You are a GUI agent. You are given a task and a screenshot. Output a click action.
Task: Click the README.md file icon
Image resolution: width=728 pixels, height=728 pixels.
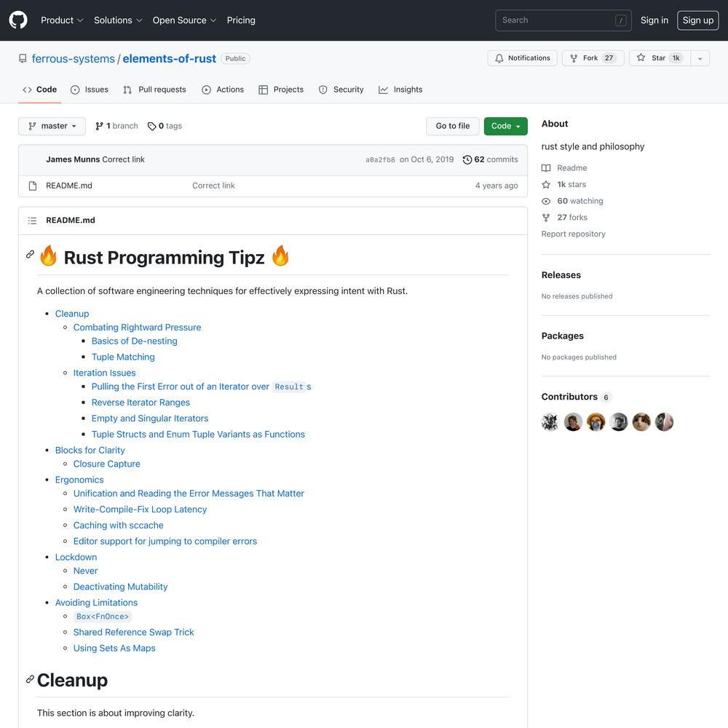click(x=33, y=186)
